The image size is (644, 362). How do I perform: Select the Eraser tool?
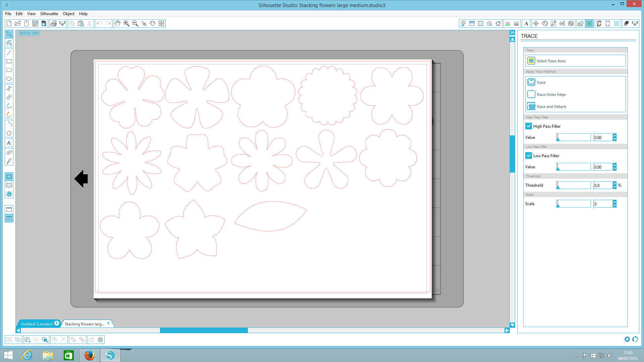coord(9,152)
